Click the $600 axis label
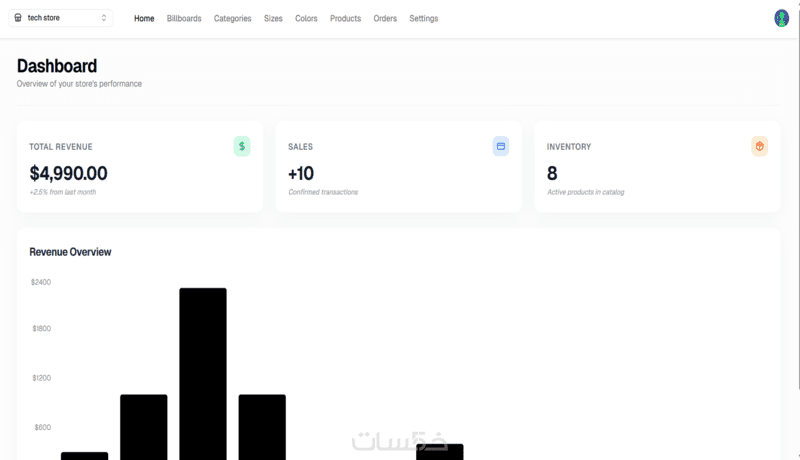This screenshot has width=800, height=460. 42,427
